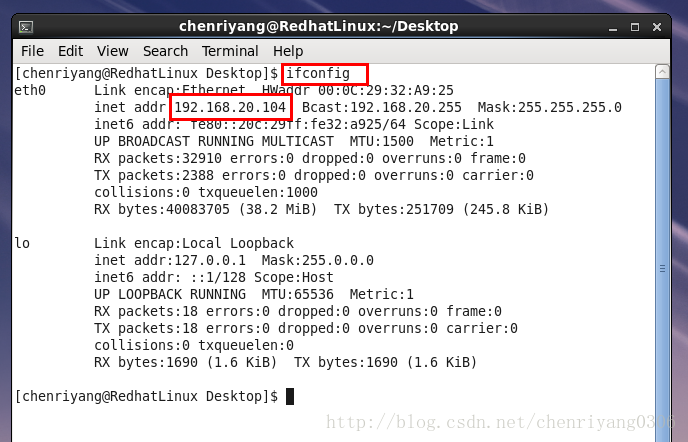Click TX bytes:251709 text
Image resolution: width=688 pixels, height=442 pixels.
394,209
